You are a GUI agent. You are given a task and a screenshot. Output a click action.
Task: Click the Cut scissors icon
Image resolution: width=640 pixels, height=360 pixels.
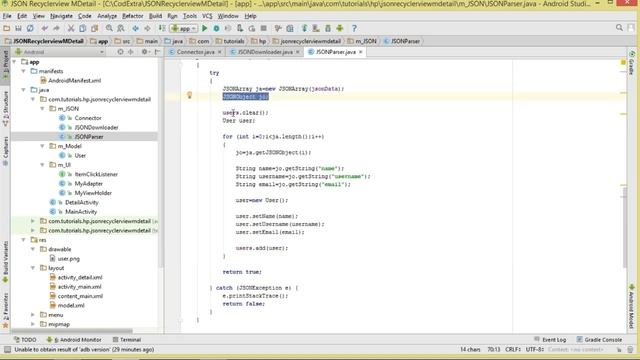coord(71,28)
